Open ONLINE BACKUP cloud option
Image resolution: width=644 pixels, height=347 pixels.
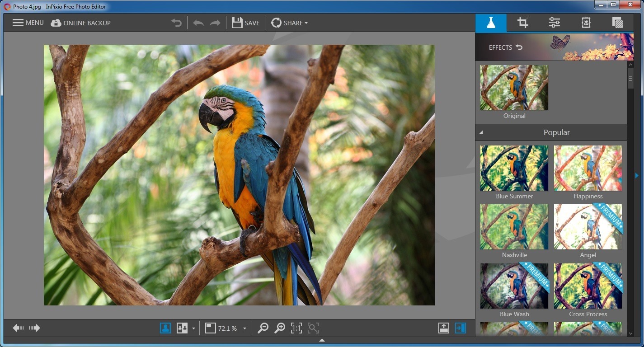click(x=80, y=23)
